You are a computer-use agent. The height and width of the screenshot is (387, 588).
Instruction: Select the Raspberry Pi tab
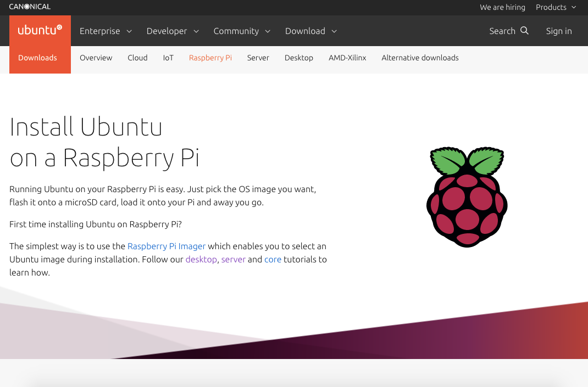tap(210, 58)
